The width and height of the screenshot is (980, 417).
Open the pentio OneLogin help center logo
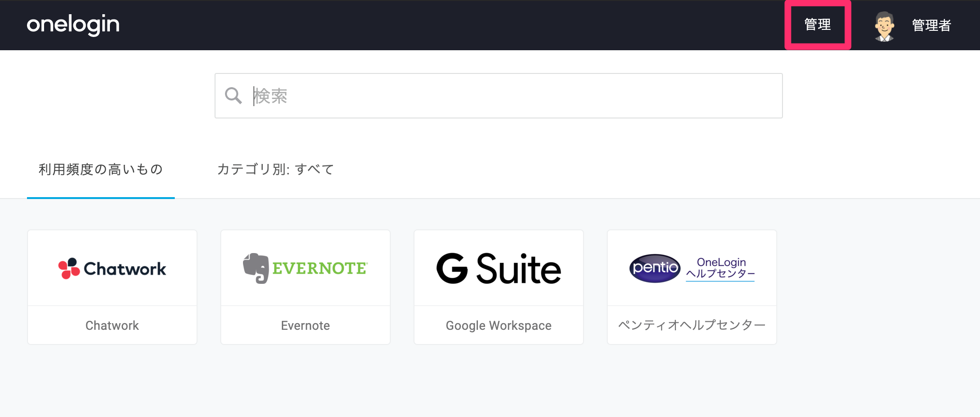[x=692, y=268]
